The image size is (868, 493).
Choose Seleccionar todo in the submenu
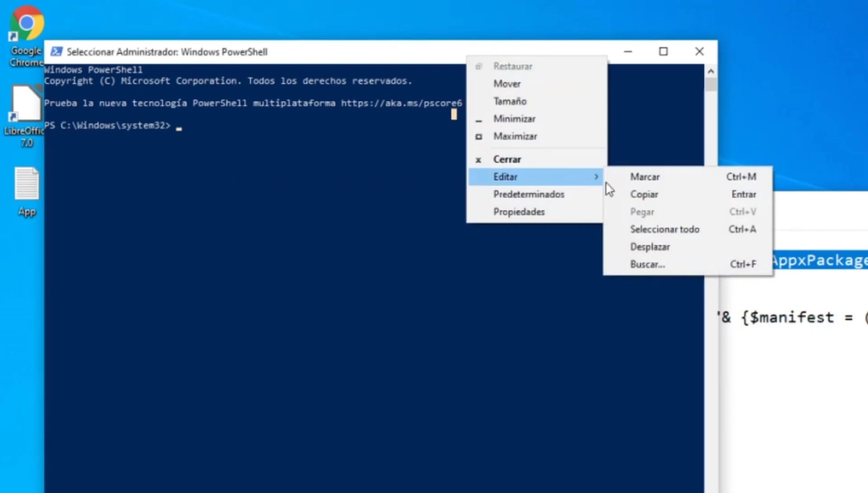(688, 229)
